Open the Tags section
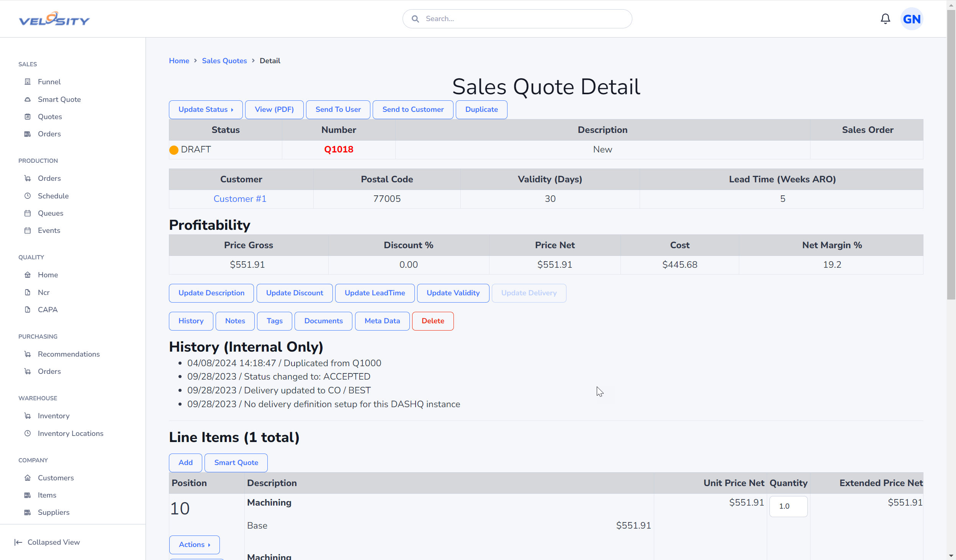This screenshot has width=956, height=560. pyautogui.click(x=275, y=321)
